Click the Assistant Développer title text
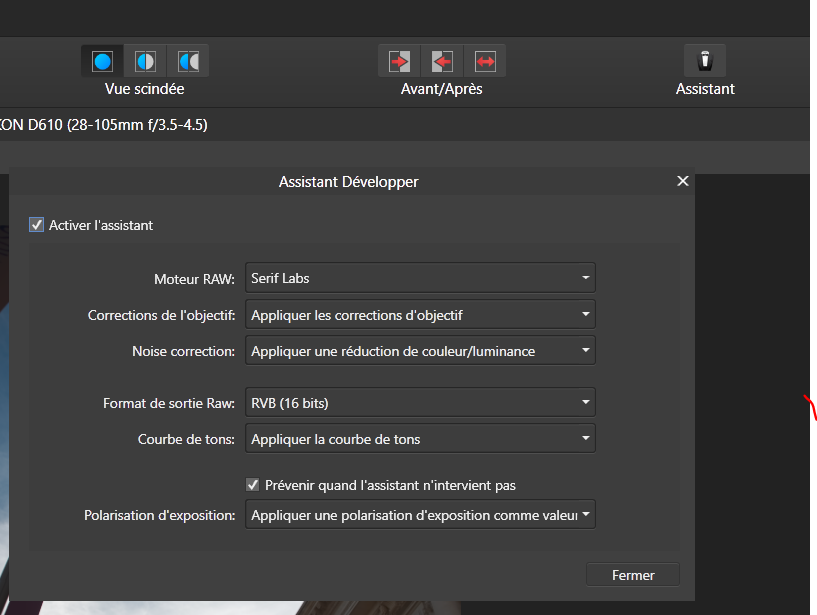817x615 pixels. coord(349,182)
